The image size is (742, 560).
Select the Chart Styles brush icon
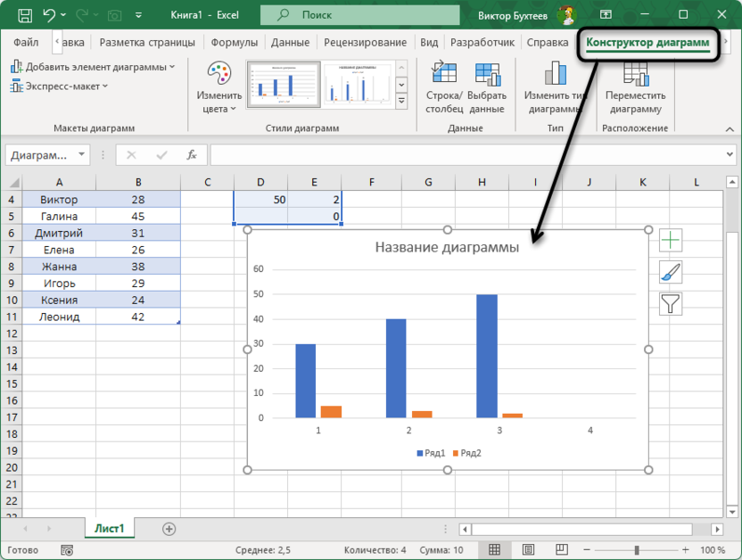(670, 272)
